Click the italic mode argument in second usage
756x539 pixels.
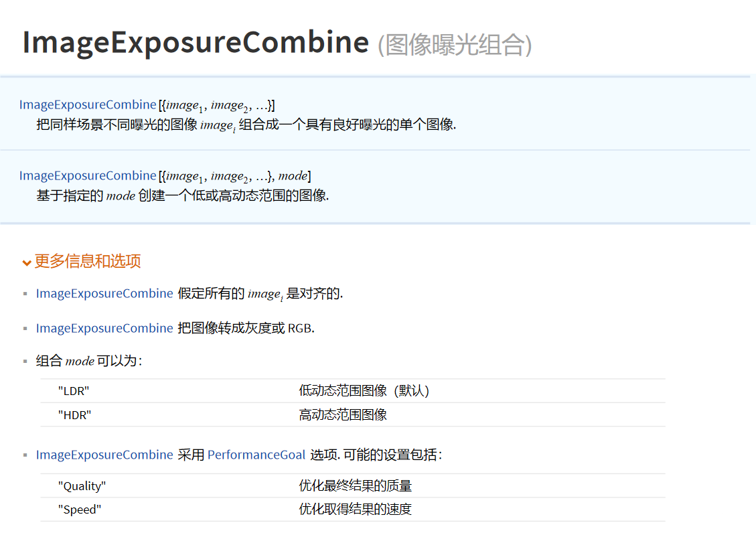(293, 176)
